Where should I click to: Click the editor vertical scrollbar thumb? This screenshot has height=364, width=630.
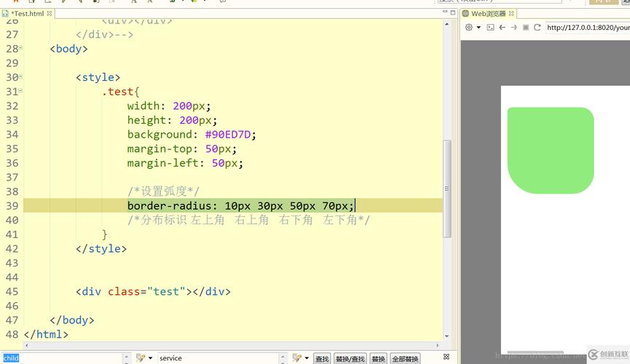(447, 188)
